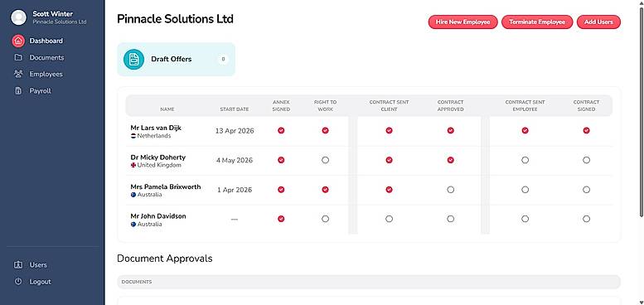Click the Employees people icon
The image size is (644, 305).
tap(18, 74)
